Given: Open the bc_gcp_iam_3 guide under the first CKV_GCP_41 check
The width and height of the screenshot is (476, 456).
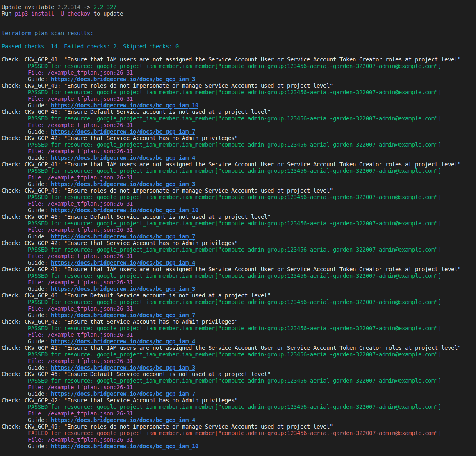Looking at the screenshot, I should click(x=123, y=79).
